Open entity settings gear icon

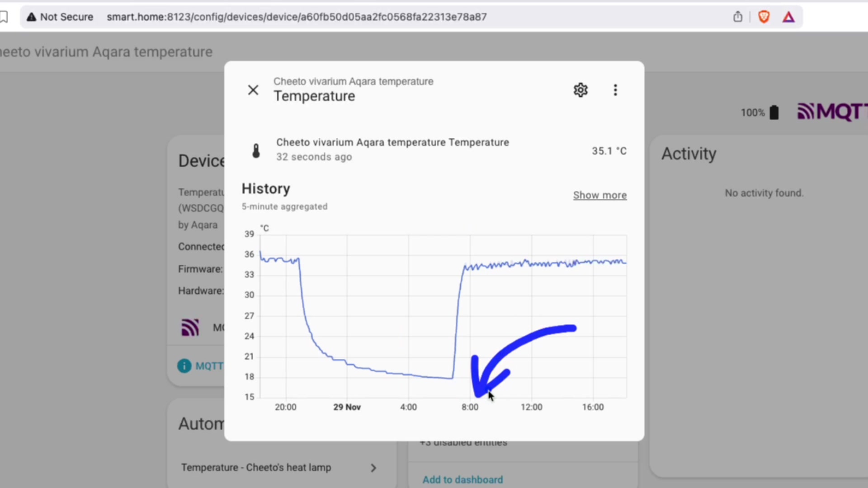pos(580,90)
